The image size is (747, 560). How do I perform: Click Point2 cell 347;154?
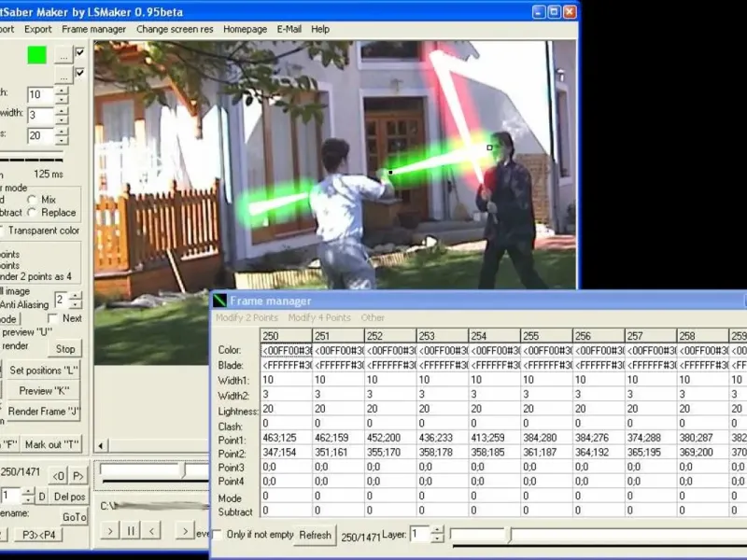point(286,453)
